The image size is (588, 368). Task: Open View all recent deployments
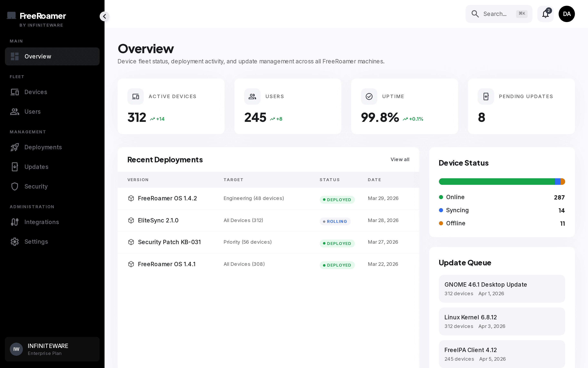point(400,159)
